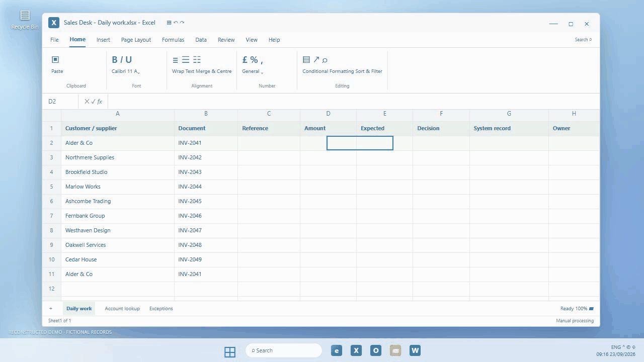Toggle Underline formatting
Viewport: 644px width, 362px height.
pyautogui.click(x=128, y=60)
